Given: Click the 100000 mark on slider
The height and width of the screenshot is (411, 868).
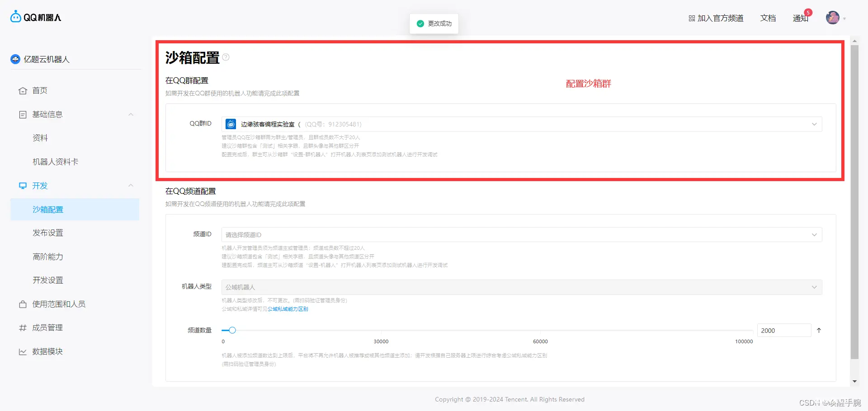Looking at the screenshot, I should (x=744, y=342).
